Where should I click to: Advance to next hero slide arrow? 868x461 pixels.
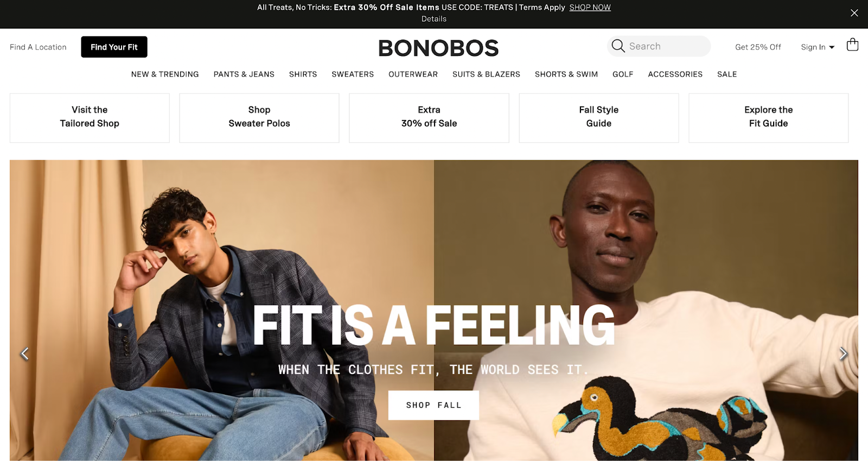pyautogui.click(x=843, y=354)
